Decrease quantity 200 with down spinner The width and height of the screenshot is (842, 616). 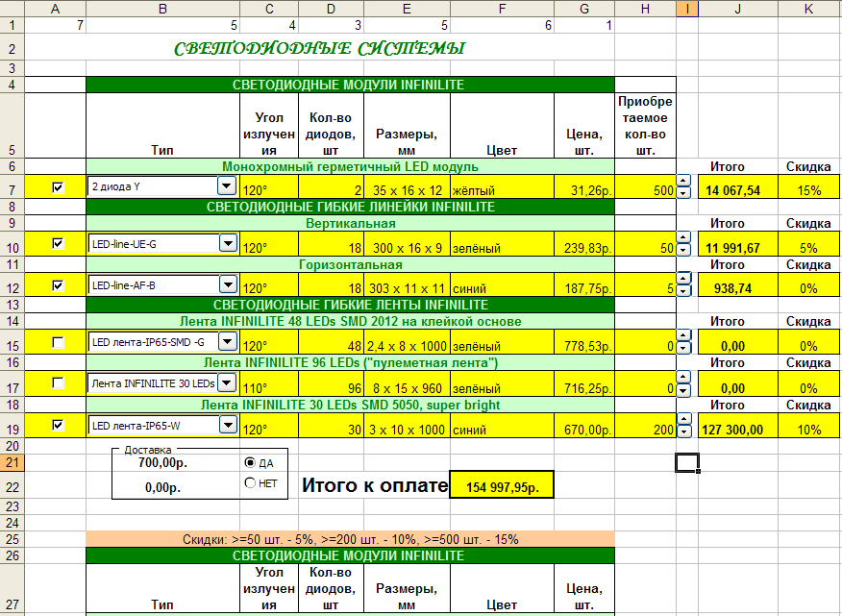(683, 431)
